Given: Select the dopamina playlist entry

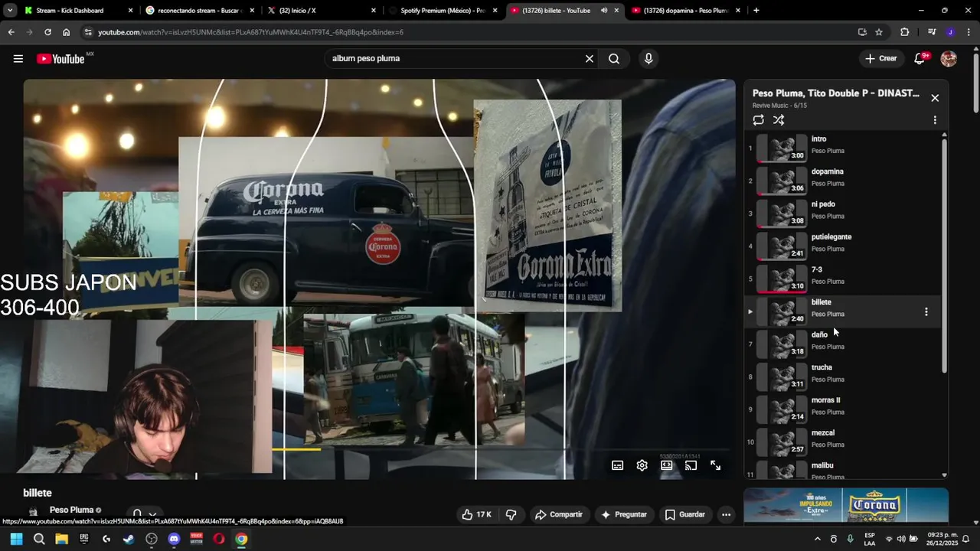Looking at the screenshot, I should click(x=842, y=181).
